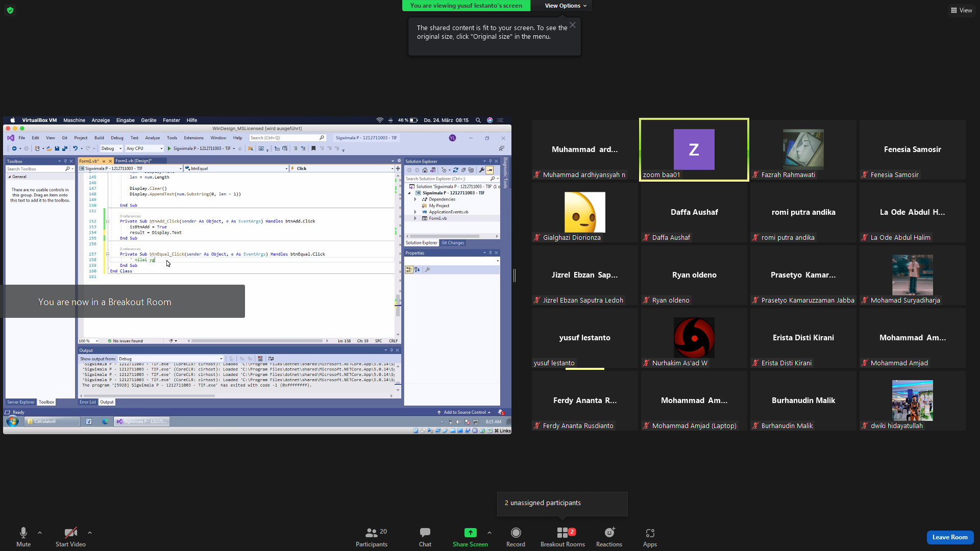Click the notifications bell in Visual Studio status bar
The image size is (980, 551).
[x=501, y=412]
